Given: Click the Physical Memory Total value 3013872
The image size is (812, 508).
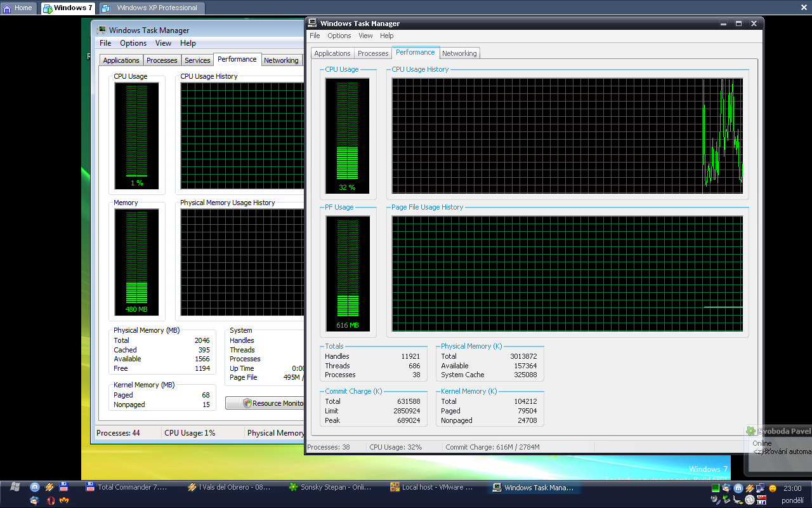Looking at the screenshot, I should click(523, 356).
